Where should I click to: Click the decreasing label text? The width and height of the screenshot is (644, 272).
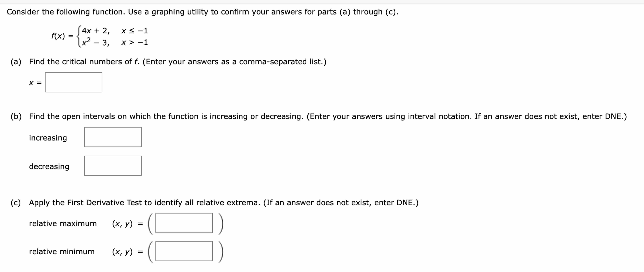pos(49,166)
